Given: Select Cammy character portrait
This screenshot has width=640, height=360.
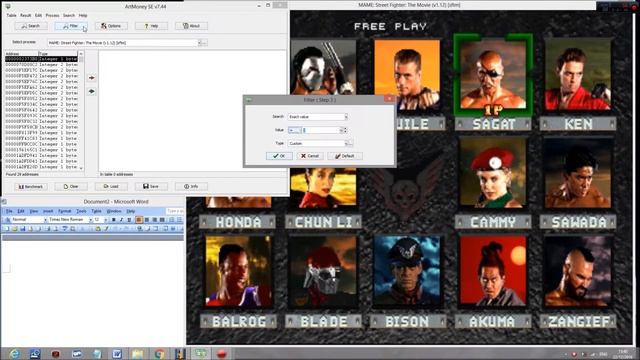Looking at the screenshot, I should pyautogui.click(x=493, y=172).
